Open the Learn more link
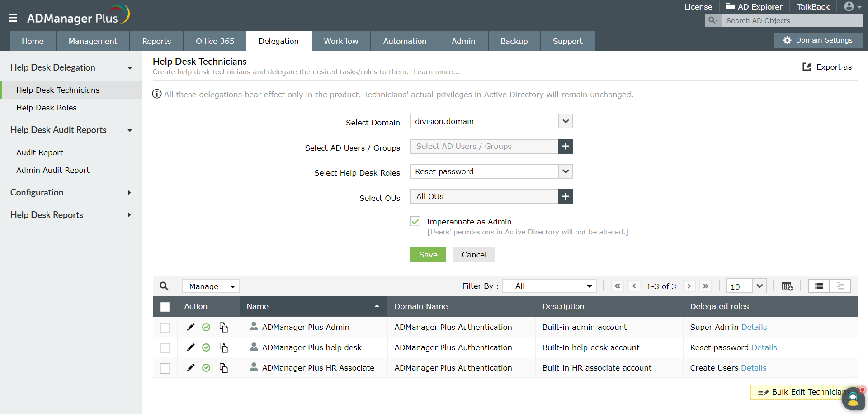Image resolution: width=868 pixels, height=414 pixels. tap(437, 72)
